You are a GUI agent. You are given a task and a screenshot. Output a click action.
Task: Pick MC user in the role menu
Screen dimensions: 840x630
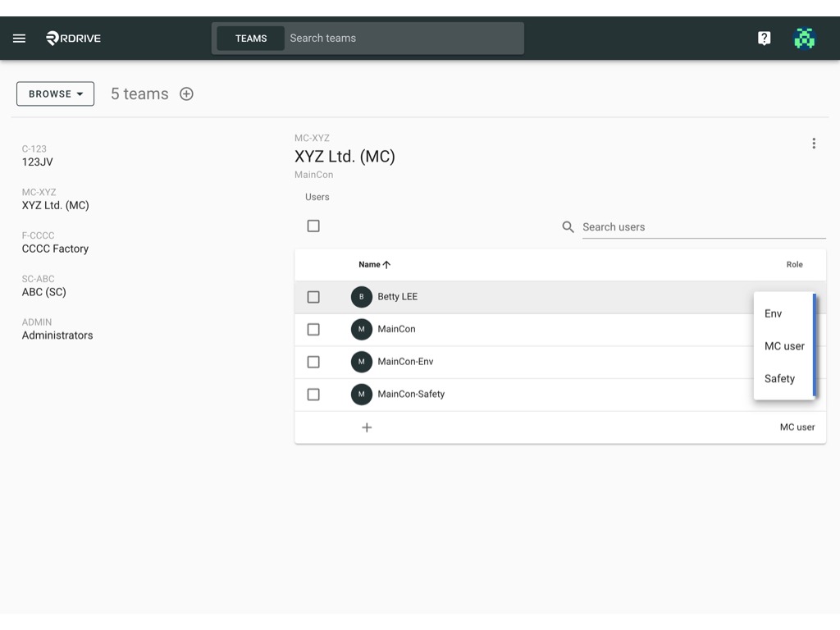tap(783, 346)
